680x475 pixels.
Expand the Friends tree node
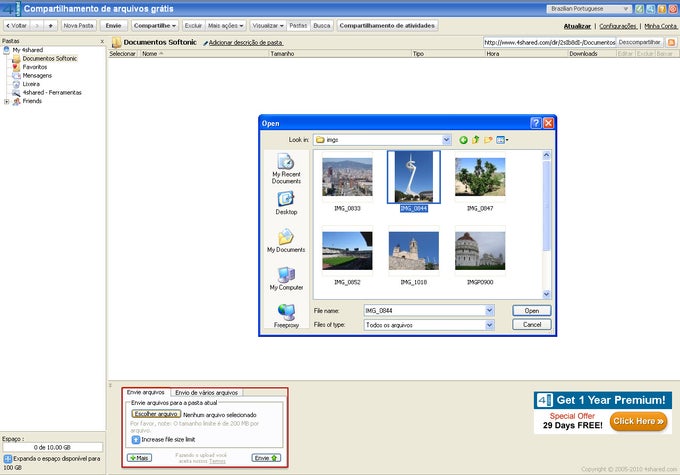point(6,102)
